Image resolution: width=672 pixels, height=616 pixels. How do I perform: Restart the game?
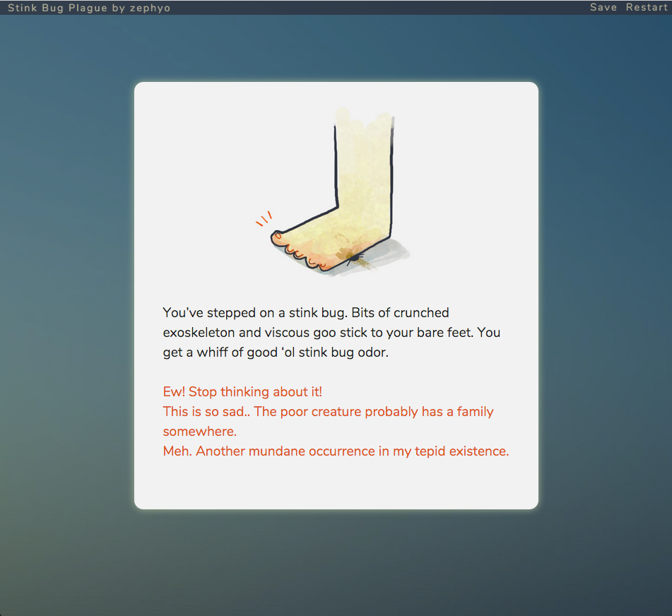coord(647,7)
